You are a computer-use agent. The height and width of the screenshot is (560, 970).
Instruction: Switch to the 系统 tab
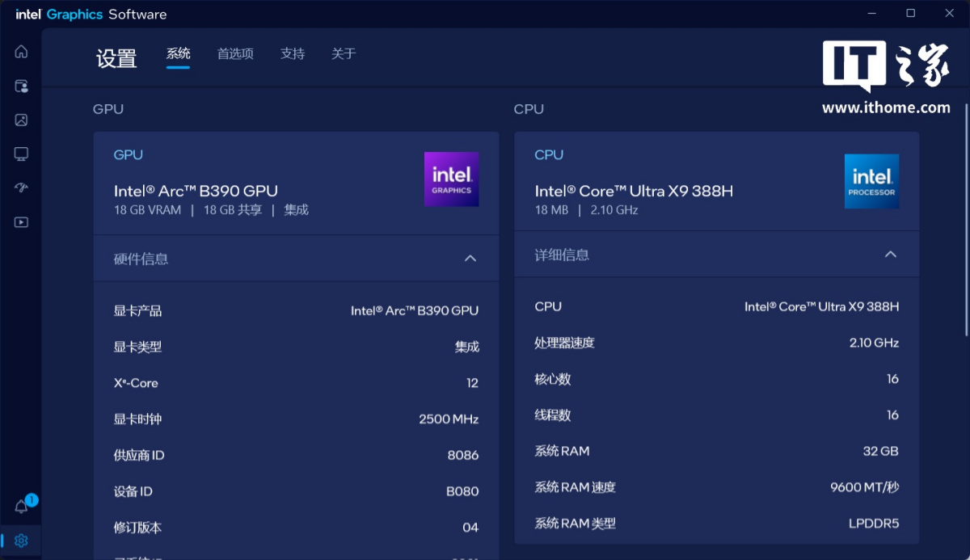[x=178, y=54]
